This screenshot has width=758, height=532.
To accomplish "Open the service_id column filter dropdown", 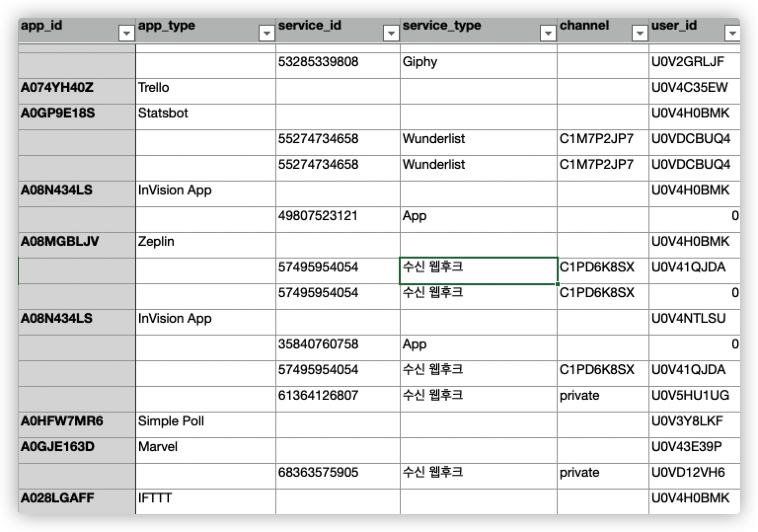I will 391,33.
